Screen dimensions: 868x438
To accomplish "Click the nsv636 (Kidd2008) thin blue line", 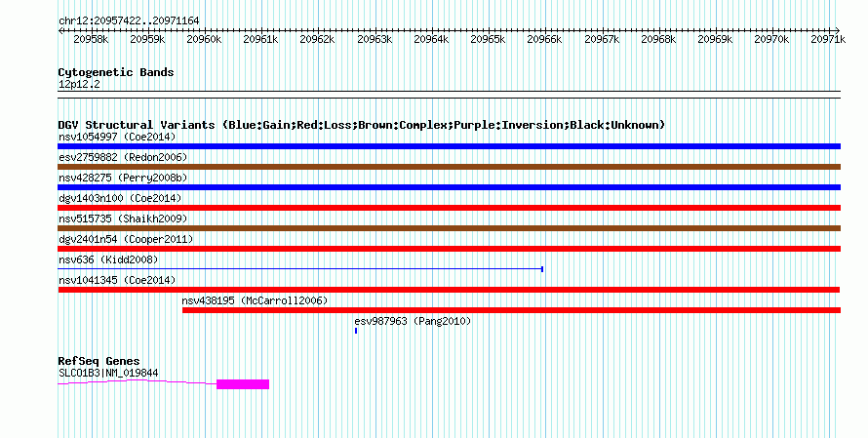I will coord(300,269).
